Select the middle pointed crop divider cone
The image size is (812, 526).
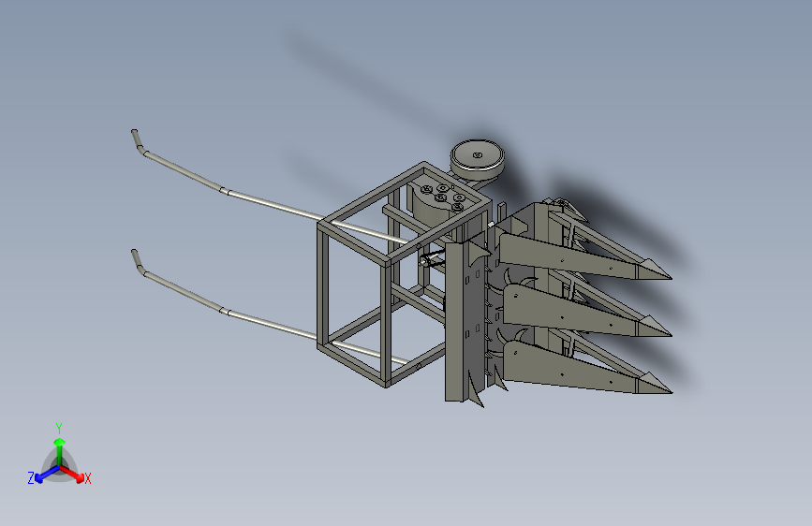pos(654,327)
